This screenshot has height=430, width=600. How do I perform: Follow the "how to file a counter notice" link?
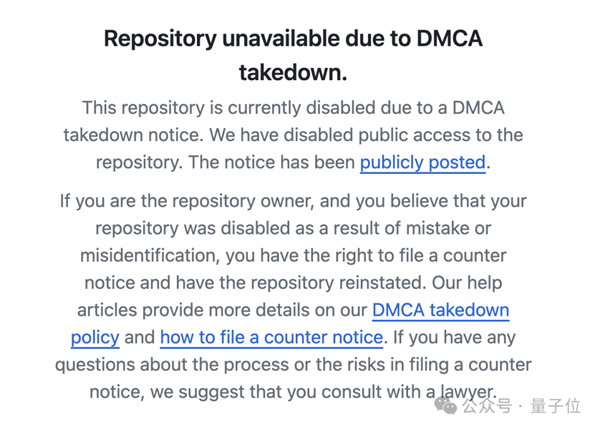tap(272, 337)
